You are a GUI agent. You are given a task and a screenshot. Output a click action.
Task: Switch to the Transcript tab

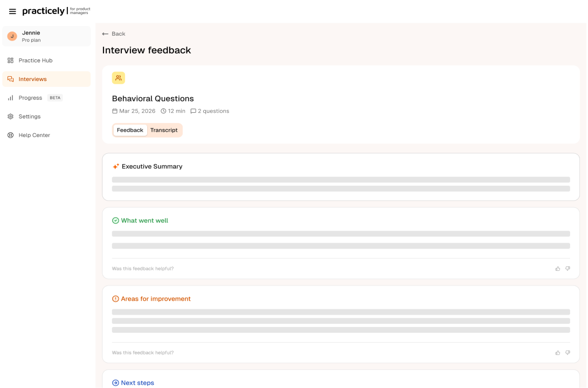click(164, 130)
